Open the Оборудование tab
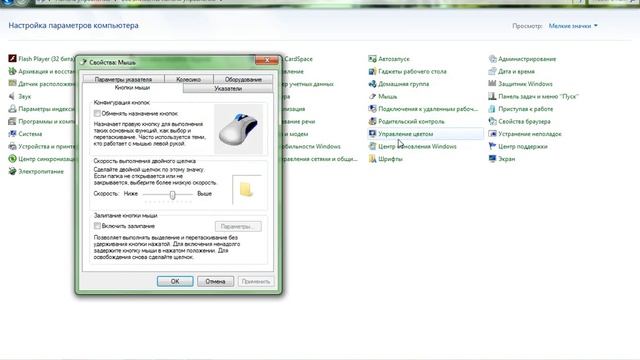The height and width of the screenshot is (360, 640). [x=243, y=79]
